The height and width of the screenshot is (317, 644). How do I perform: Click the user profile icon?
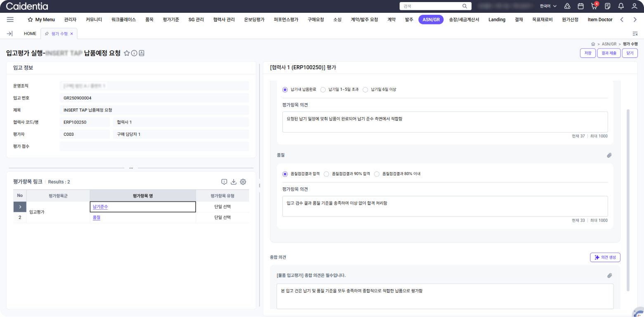tap(635, 6)
